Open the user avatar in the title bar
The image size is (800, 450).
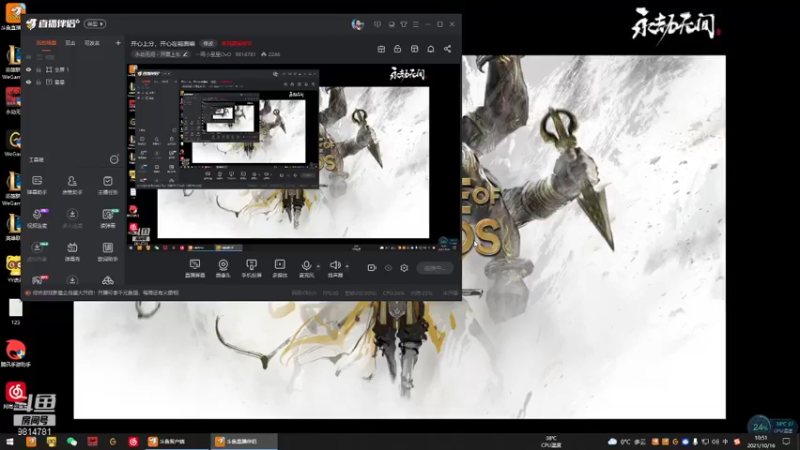coord(358,24)
